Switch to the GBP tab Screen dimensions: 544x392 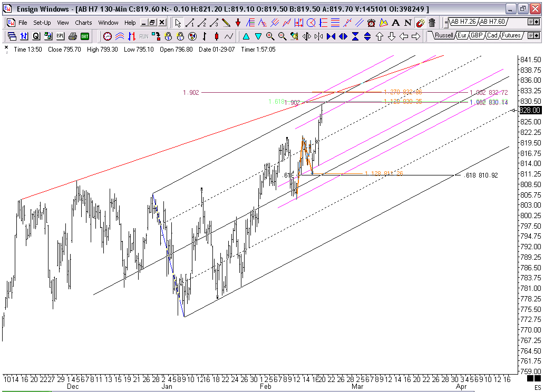(477, 35)
